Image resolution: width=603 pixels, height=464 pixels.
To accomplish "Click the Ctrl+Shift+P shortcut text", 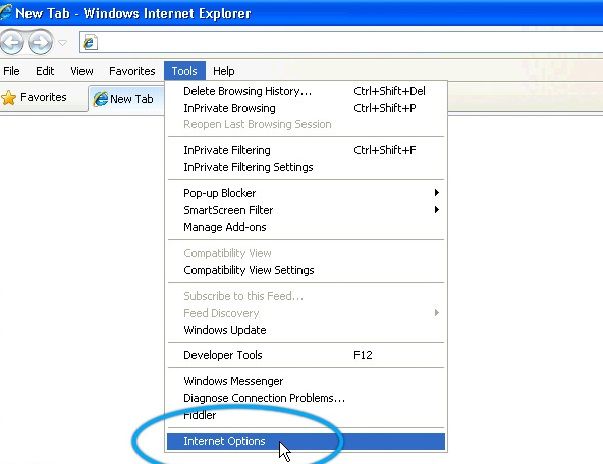I will click(385, 108).
